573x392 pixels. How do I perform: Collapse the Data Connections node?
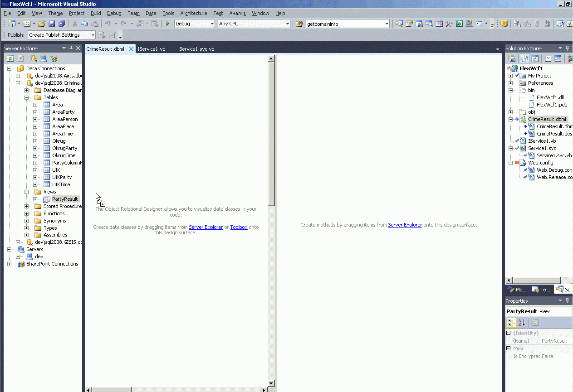point(10,68)
